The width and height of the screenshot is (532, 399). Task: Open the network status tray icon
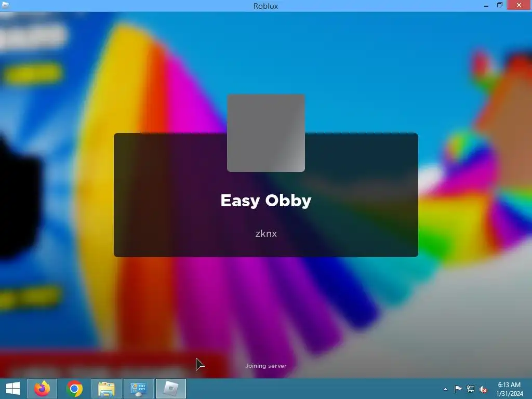pyautogui.click(x=471, y=389)
